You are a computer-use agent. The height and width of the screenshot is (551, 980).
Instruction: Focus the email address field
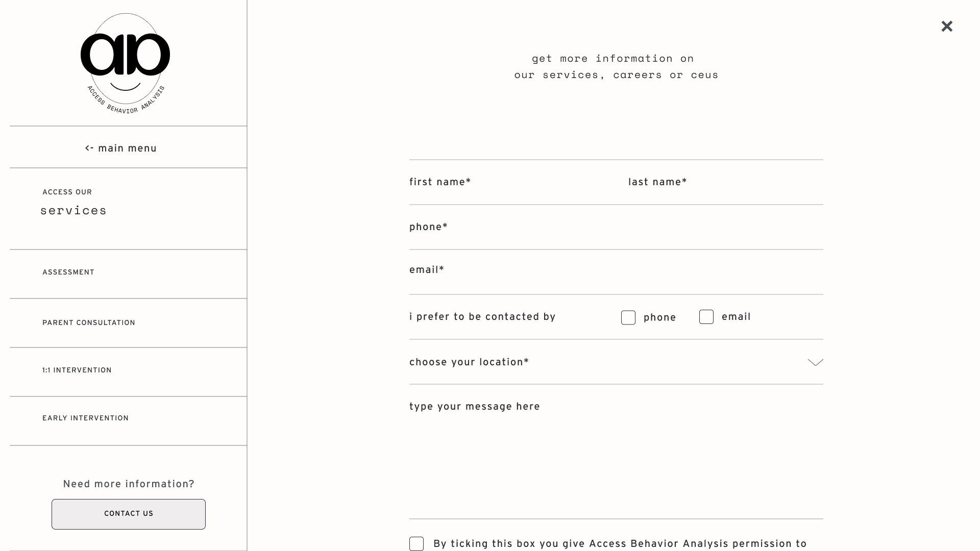(616, 270)
